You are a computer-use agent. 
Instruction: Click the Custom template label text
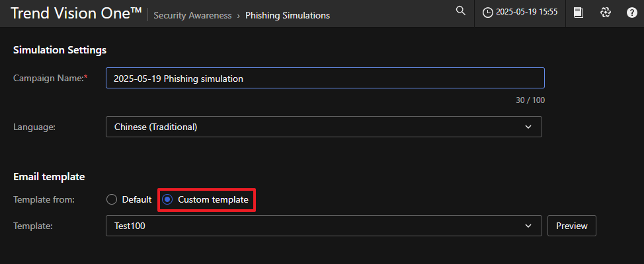click(x=213, y=199)
